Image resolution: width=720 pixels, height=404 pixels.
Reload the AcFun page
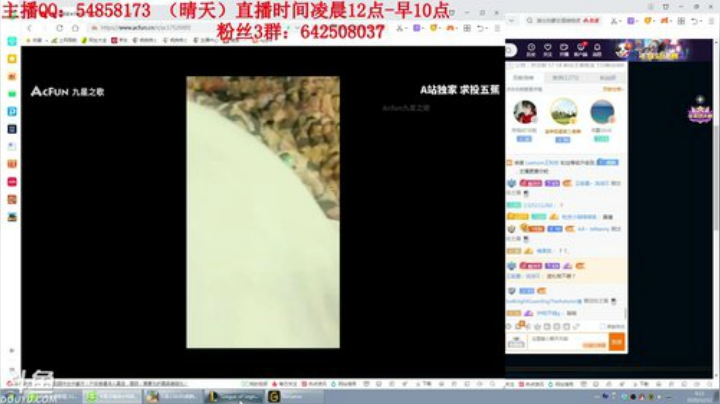[59, 28]
